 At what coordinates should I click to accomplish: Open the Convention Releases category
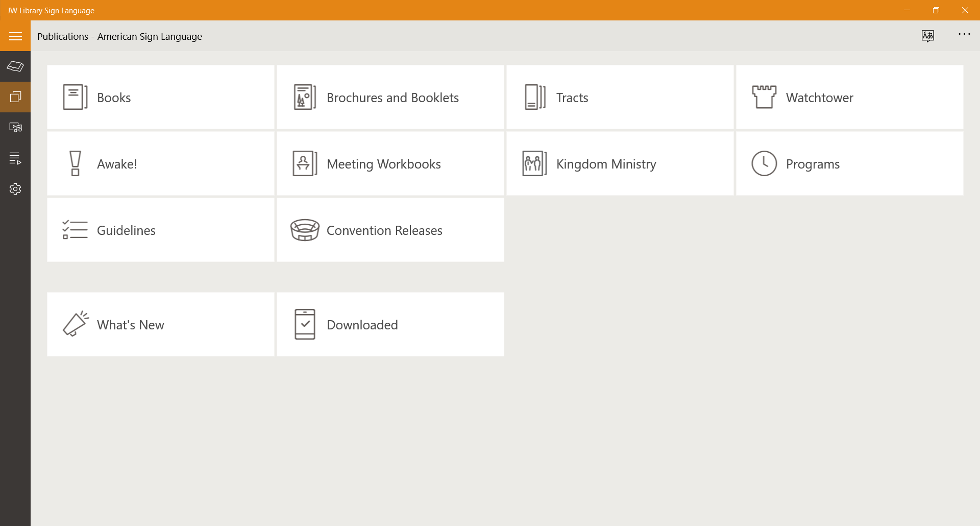[390, 230]
